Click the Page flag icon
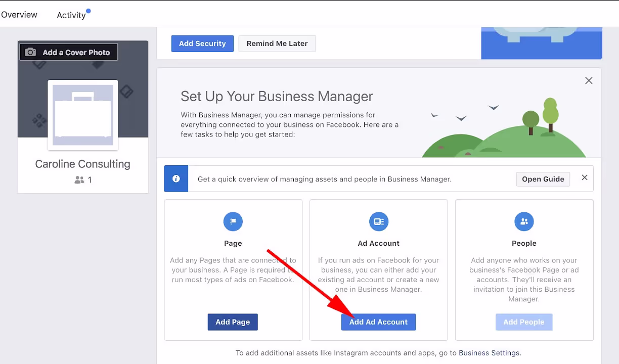This screenshot has width=619, height=364. coord(233,221)
